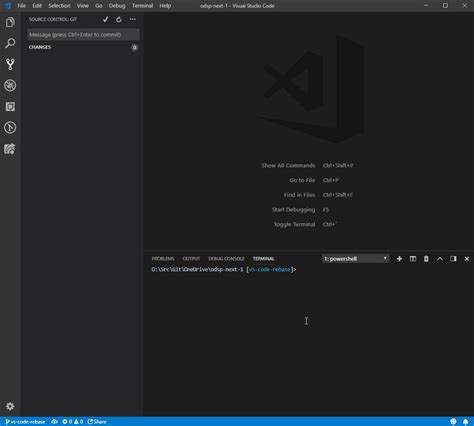Open the Manage gear icon
Viewport: 474px width, 426px height.
pyautogui.click(x=10, y=406)
